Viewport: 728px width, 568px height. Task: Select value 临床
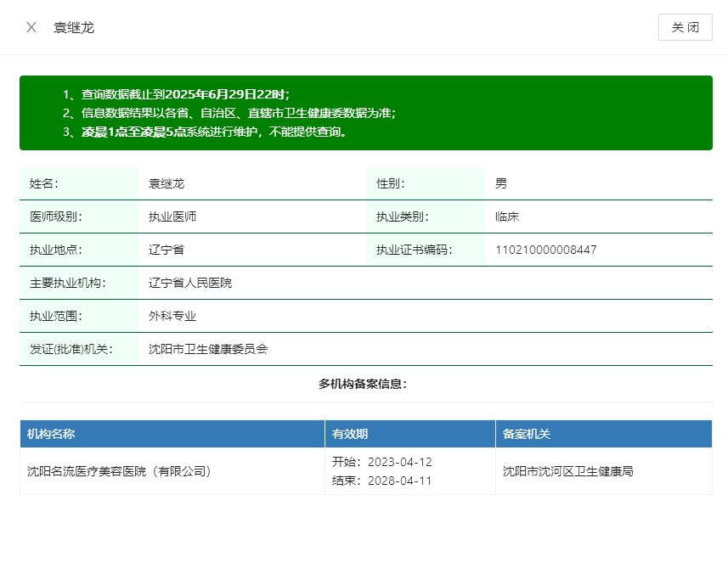point(507,217)
